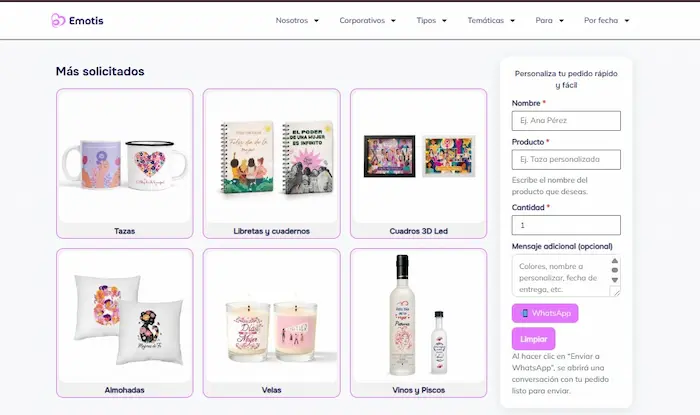Image resolution: width=700 pixels, height=415 pixels.
Task: Open the Vinos y Piscos bottle image
Action: coord(418,315)
